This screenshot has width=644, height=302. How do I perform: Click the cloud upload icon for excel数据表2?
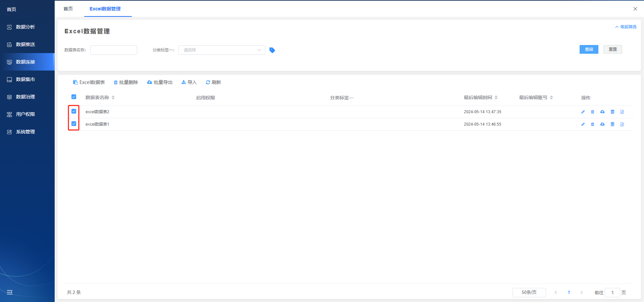[x=602, y=112]
